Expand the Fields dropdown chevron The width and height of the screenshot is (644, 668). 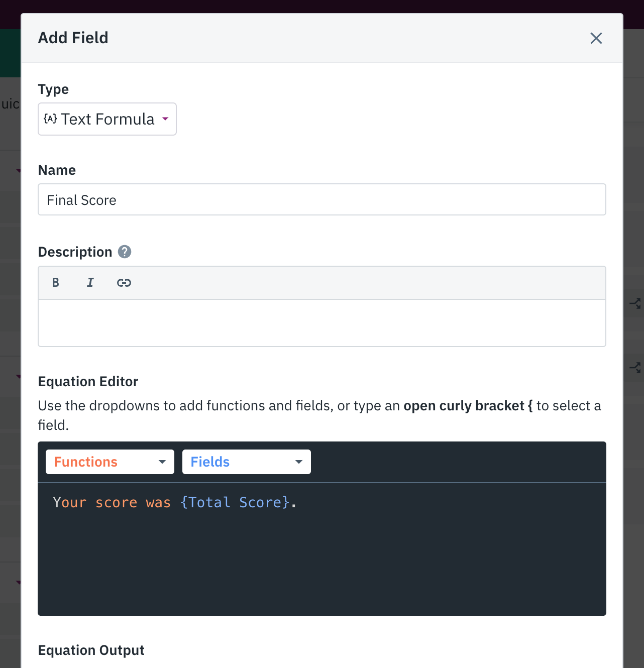[x=298, y=462]
